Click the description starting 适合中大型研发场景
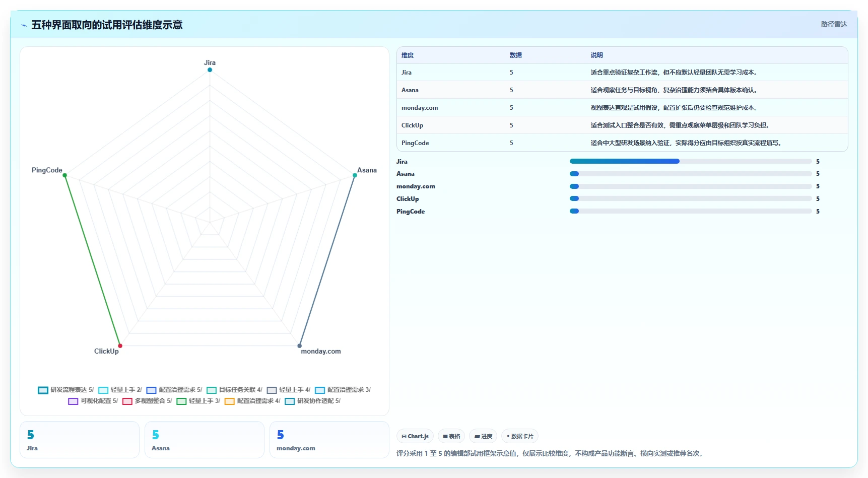This screenshot has height=478, width=868. (x=687, y=143)
